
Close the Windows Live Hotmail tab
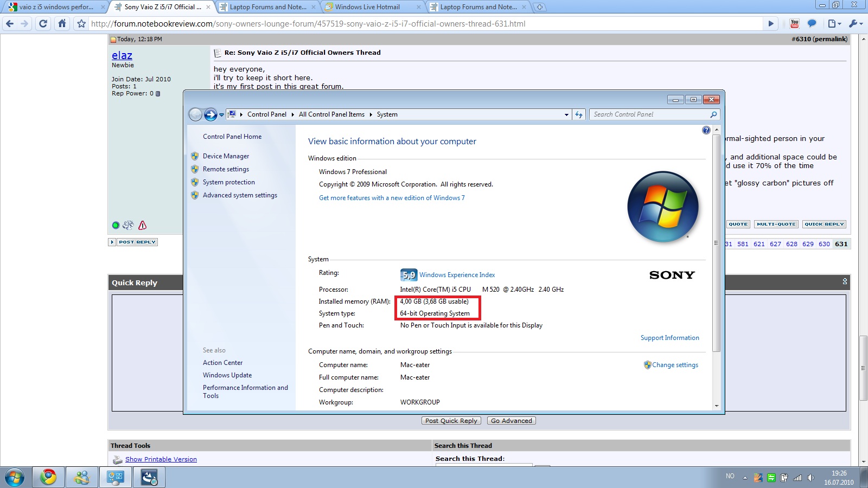point(418,7)
